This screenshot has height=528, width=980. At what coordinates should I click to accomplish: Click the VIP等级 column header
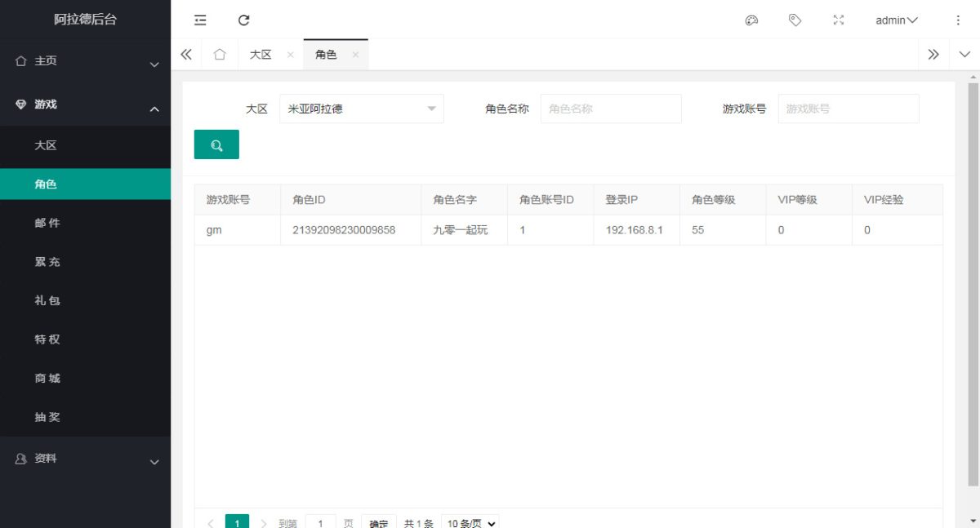[809, 200]
